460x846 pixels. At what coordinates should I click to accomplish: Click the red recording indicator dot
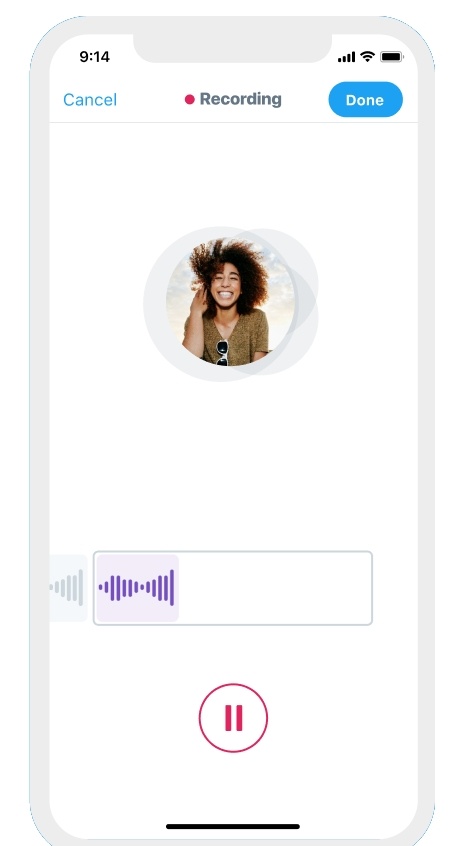pyautogui.click(x=189, y=99)
